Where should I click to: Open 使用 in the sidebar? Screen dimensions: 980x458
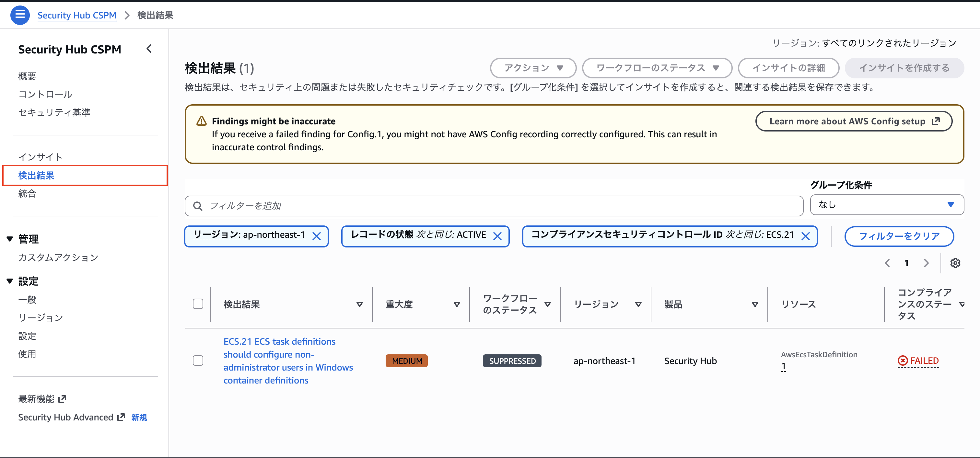[27, 354]
